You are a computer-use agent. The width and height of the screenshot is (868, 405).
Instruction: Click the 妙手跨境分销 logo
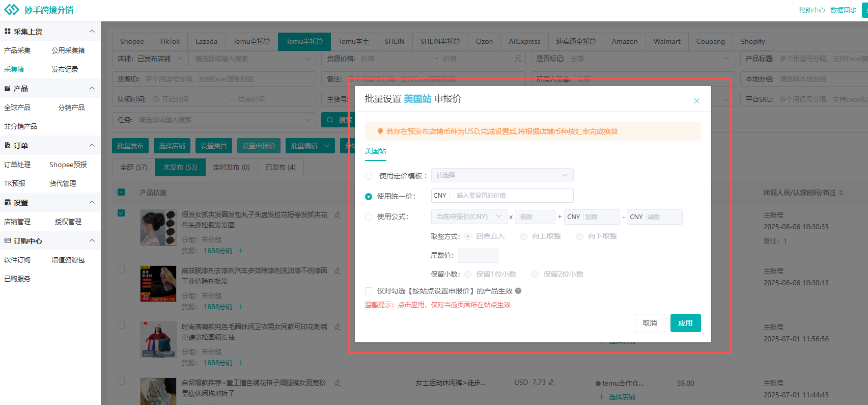39,10
